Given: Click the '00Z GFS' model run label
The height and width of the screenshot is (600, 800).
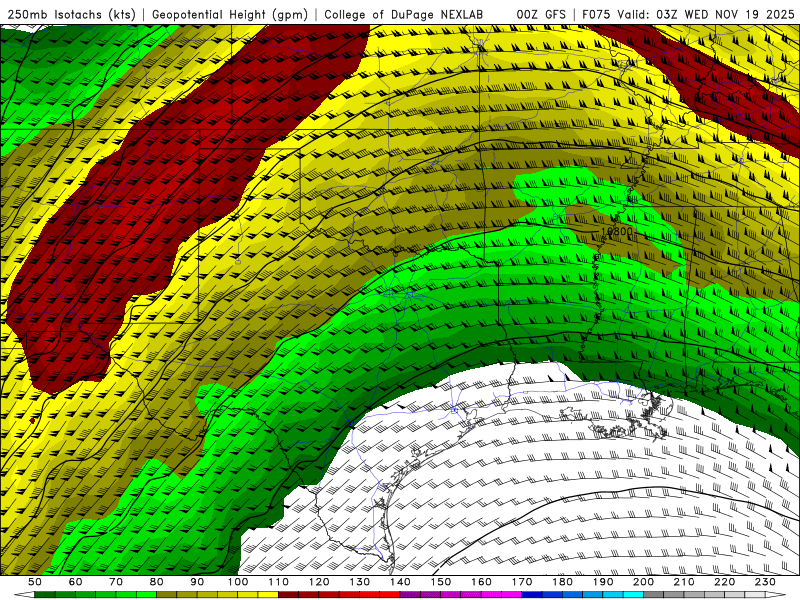Looking at the screenshot, I should (x=541, y=15).
